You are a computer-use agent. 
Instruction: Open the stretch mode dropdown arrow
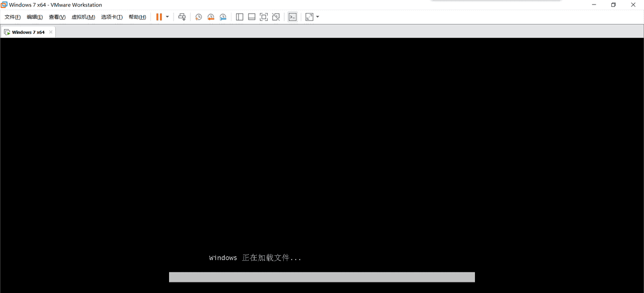click(317, 17)
